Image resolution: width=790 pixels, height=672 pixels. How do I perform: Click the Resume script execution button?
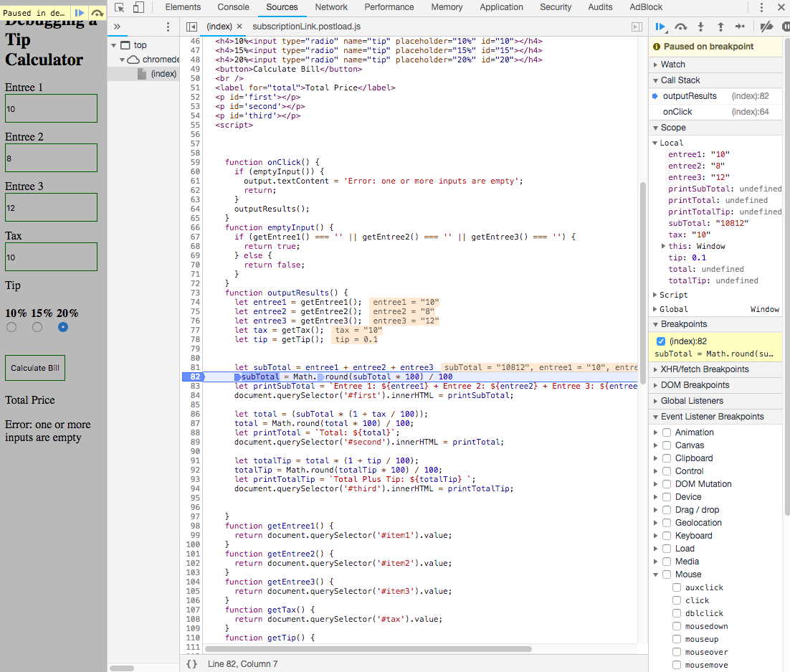660,27
